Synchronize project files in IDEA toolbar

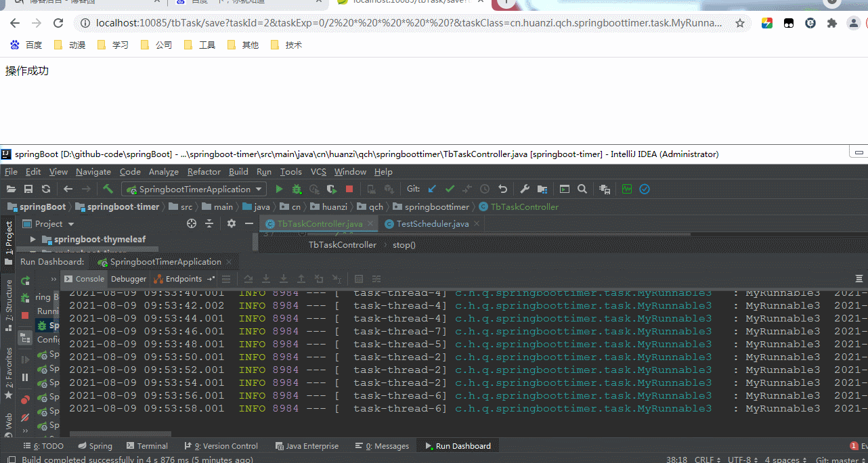[x=46, y=189]
